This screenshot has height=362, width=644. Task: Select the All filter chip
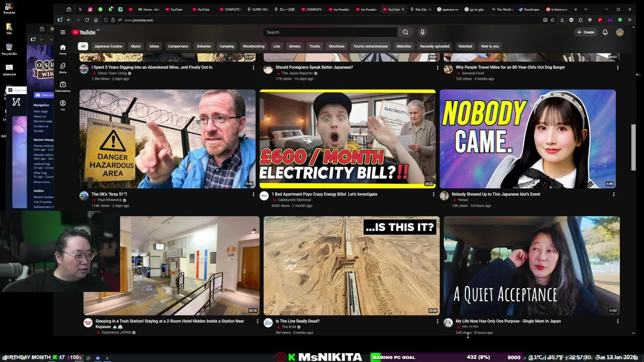[83, 46]
